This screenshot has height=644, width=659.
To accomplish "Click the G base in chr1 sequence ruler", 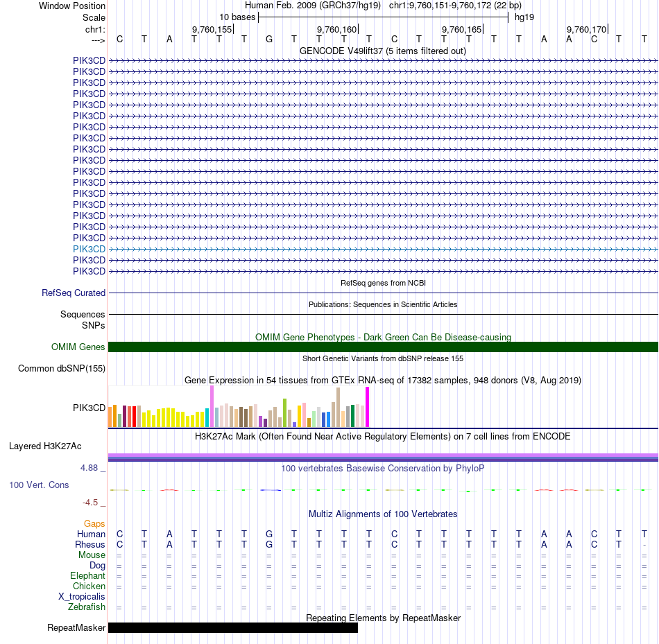I will click(x=269, y=40).
